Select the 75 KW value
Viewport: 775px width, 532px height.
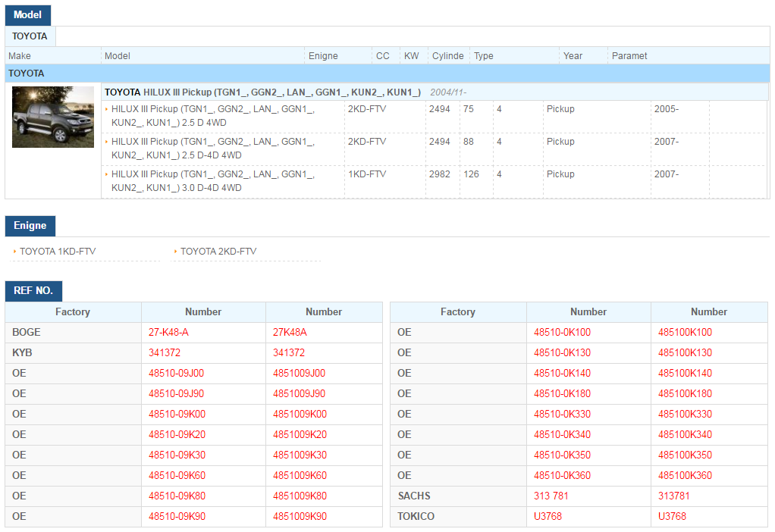(x=469, y=109)
